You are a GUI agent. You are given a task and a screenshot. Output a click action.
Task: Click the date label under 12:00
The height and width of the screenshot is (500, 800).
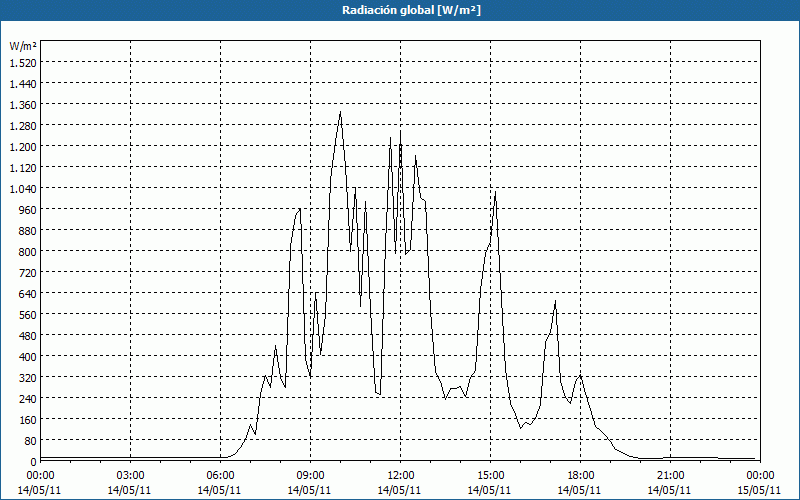[399, 490]
